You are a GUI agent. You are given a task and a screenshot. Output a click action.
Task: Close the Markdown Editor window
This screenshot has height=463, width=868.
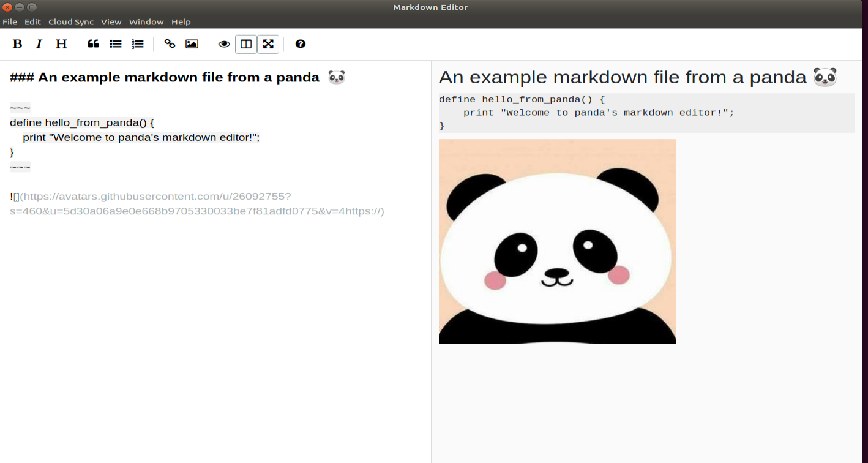7,7
